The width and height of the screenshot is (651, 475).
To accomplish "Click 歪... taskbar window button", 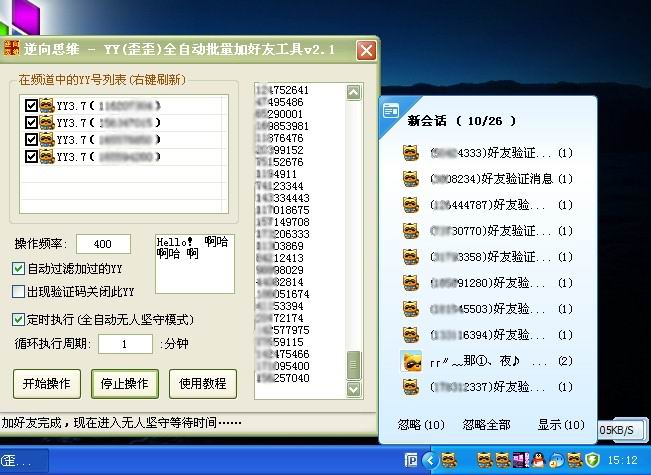I will pos(24,460).
